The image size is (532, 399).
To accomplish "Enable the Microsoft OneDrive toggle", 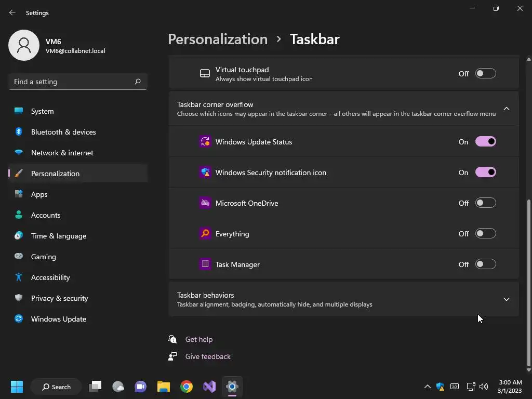I will pos(485,203).
